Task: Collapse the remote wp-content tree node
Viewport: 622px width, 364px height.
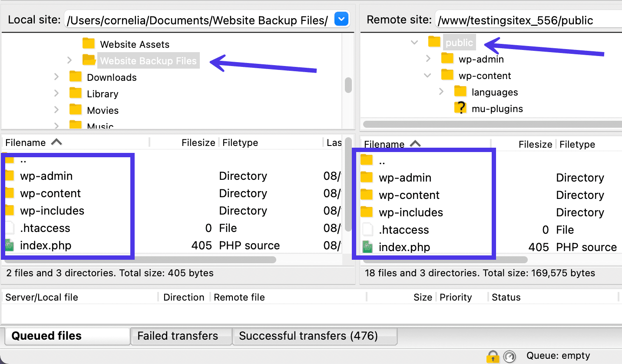Action: [428, 75]
